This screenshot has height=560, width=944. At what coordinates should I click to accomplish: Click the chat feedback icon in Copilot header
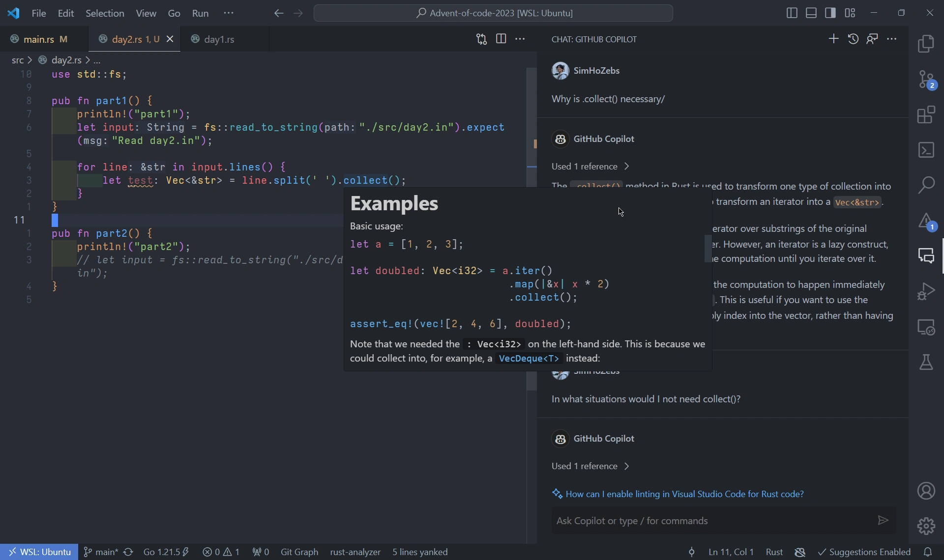872,39
